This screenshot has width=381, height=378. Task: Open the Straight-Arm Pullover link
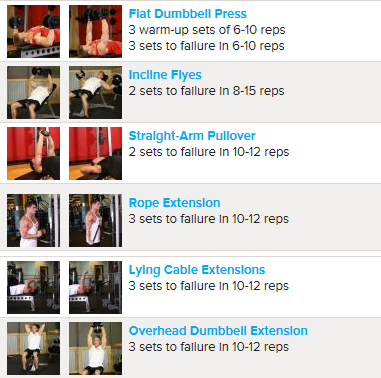pos(192,136)
